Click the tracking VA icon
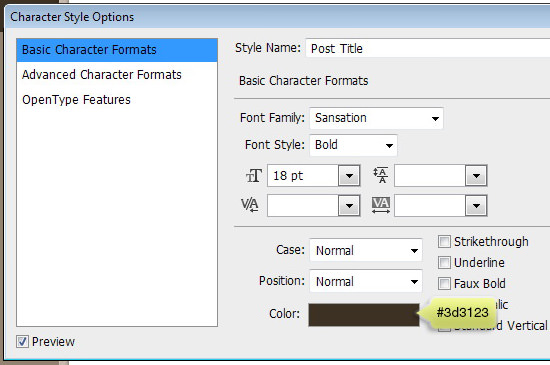Screen dimensions: 550x365 coord(381,205)
